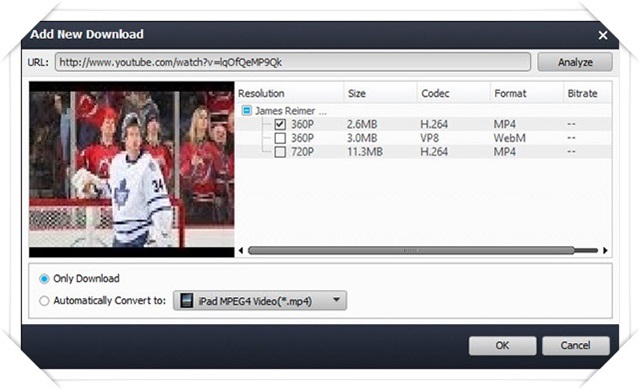Click the 3.0MB size cell
Screen dimensions: 640x390
(x=362, y=138)
